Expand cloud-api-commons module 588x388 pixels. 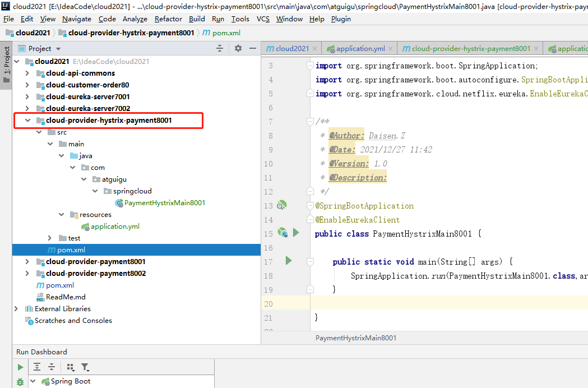(x=27, y=73)
